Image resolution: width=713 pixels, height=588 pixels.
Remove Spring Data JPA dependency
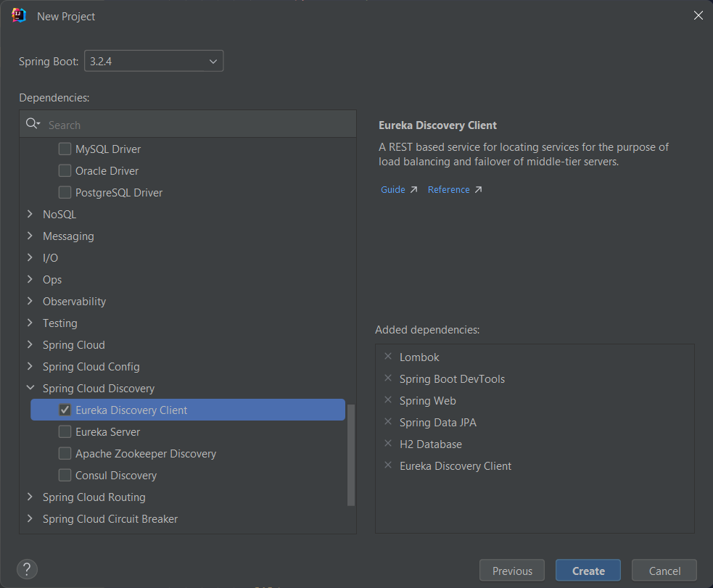click(388, 422)
